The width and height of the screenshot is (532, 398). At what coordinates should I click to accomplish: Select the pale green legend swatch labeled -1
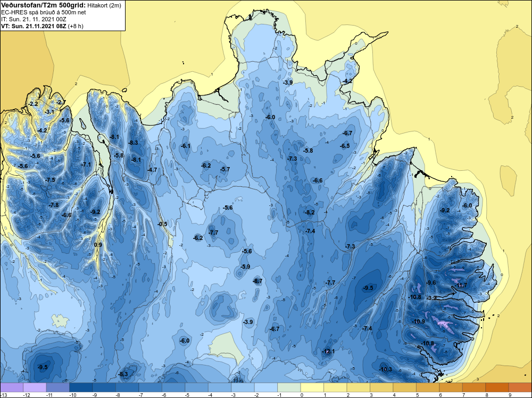click(x=289, y=387)
